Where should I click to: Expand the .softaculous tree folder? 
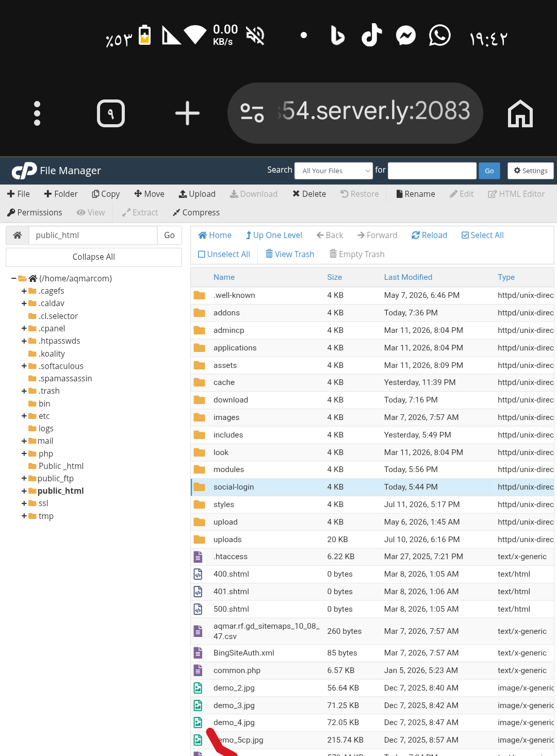pos(24,366)
